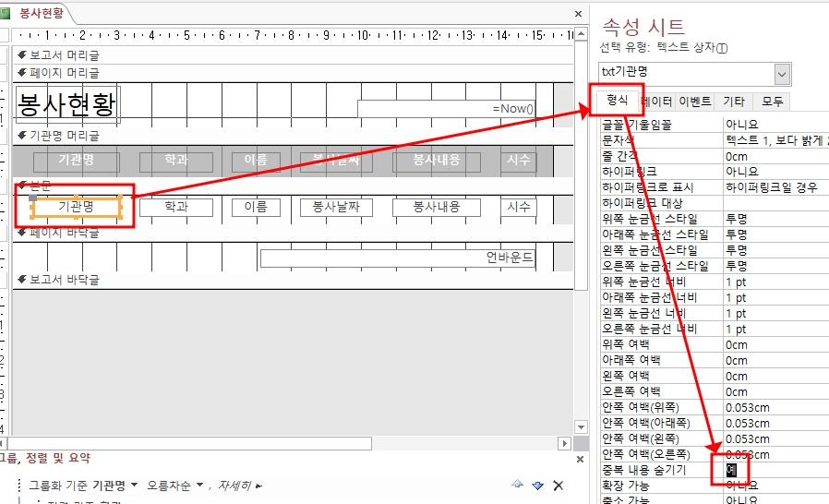Viewport: 829px width, 504px height.
Task: Click the 안쪽 여백(아래쪽) value
Action: tap(775, 423)
